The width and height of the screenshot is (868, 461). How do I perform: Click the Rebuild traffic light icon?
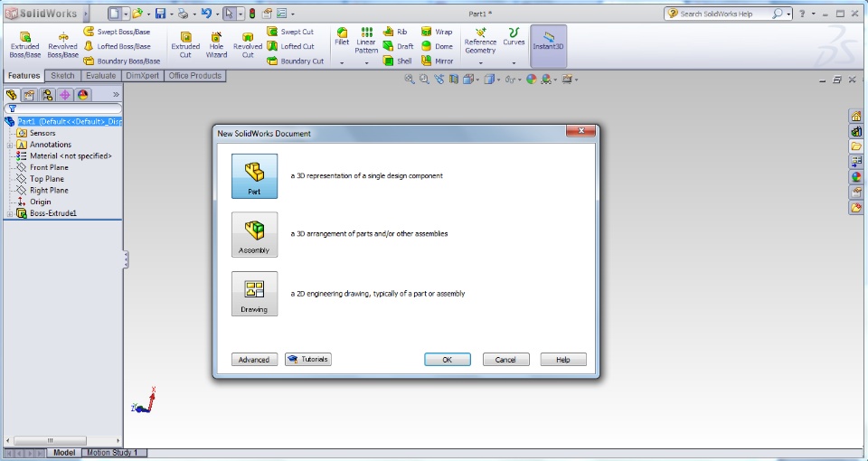point(252,14)
